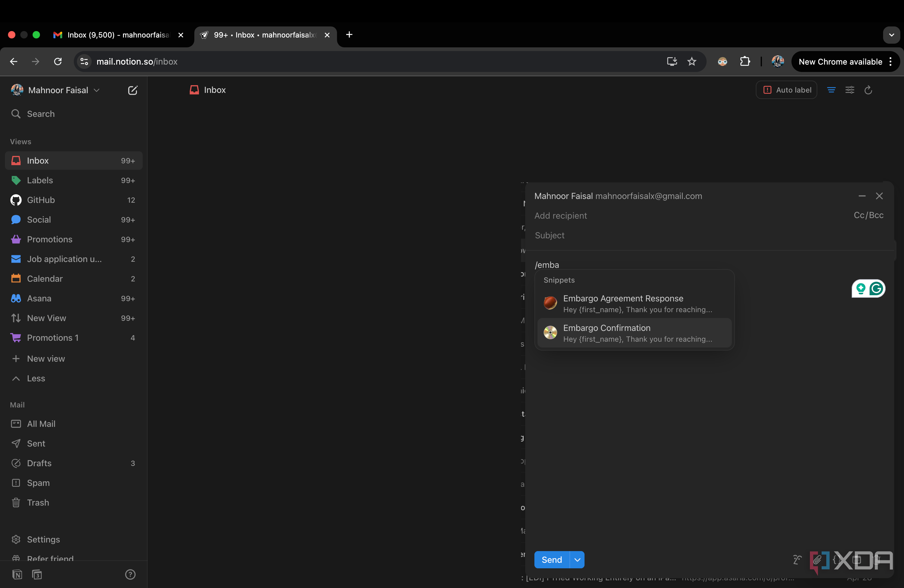Select Embargo Agreement Response snippet
The image size is (904, 588).
click(634, 304)
